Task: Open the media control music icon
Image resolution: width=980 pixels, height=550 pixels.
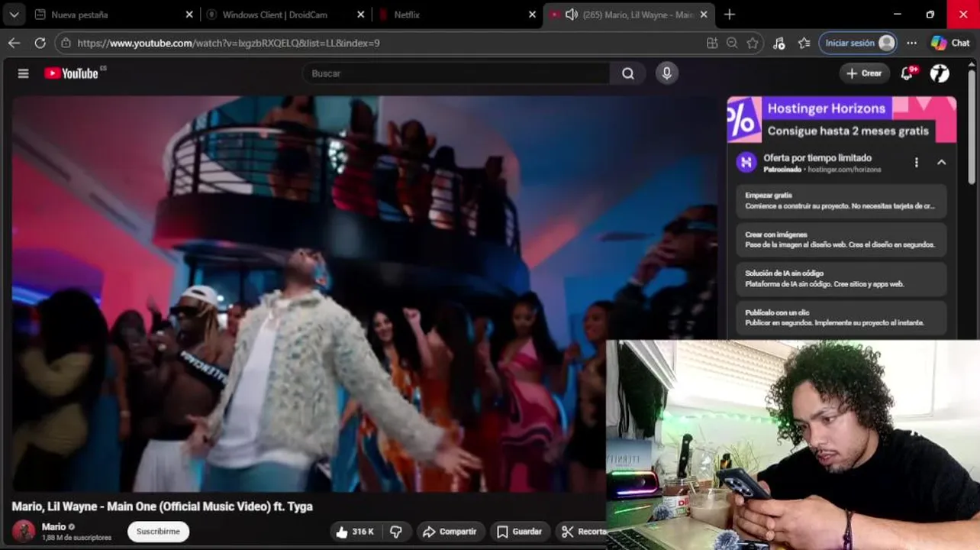Action: [x=779, y=43]
